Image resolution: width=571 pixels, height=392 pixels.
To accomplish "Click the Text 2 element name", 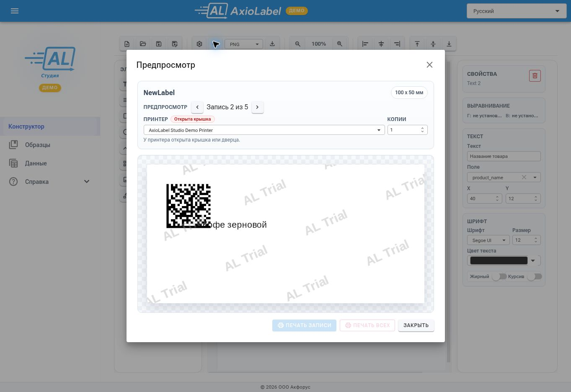I will [474, 83].
